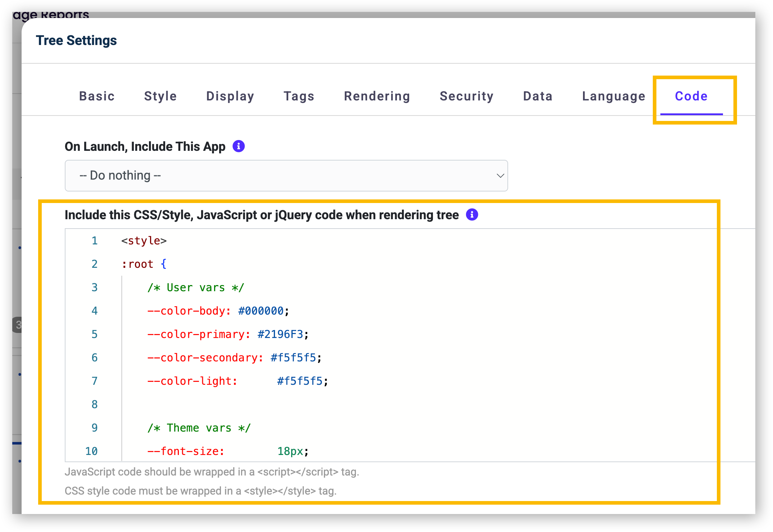
Task: Click info icon beside CSS/JavaScript code label
Action: 472,215
